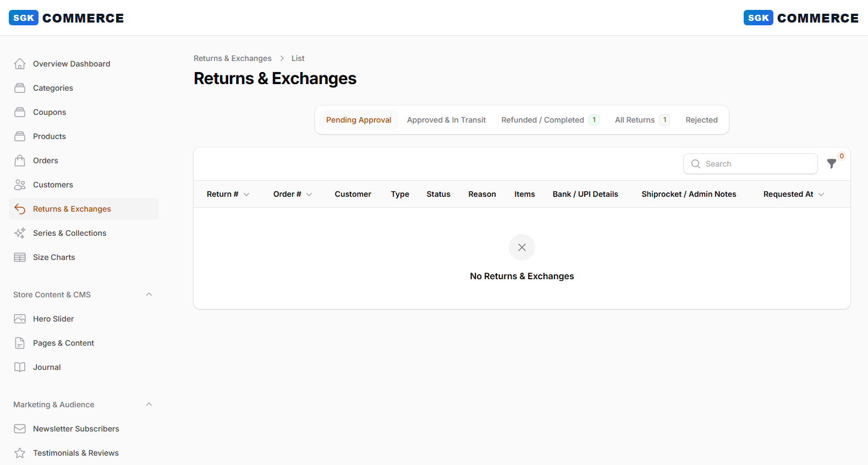
Task: Sort table by Return # column
Action: coord(228,194)
